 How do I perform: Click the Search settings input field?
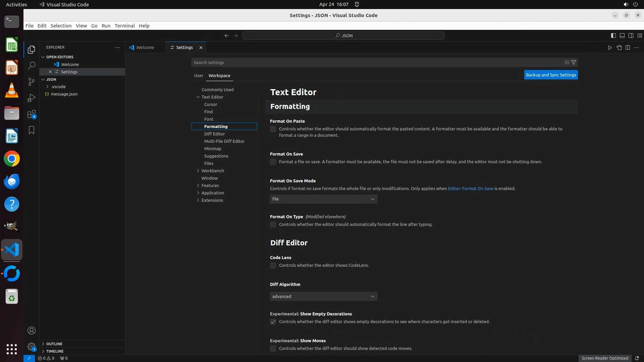click(376, 62)
